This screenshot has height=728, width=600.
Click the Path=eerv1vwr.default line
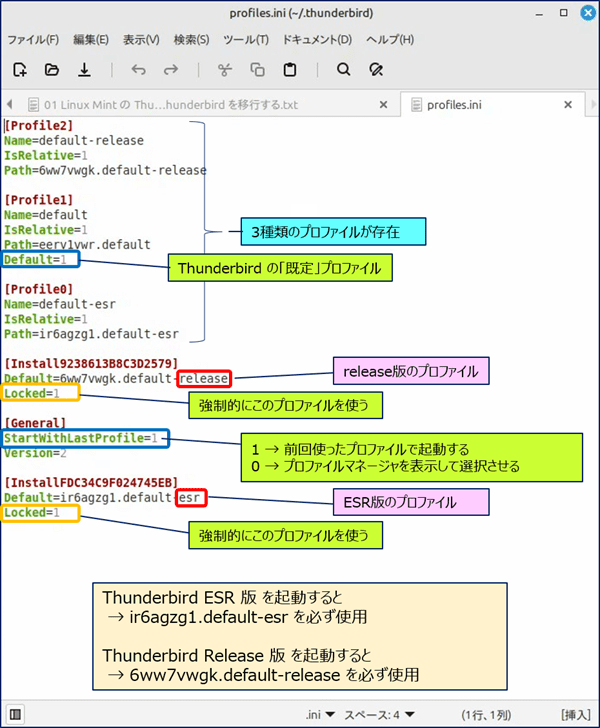pyautogui.click(x=77, y=245)
